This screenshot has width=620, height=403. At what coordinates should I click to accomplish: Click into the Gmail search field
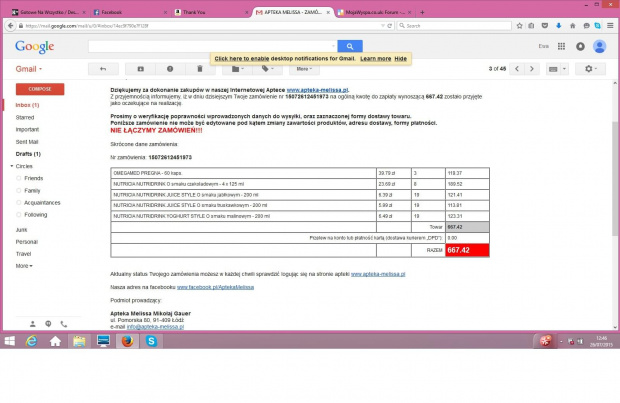(x=212, y=46)
